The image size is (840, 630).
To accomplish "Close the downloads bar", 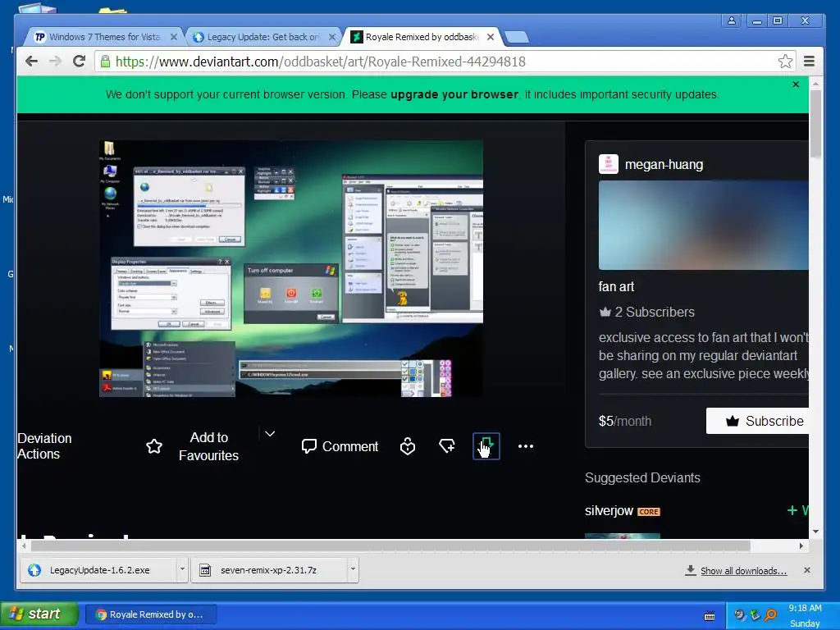I will point(807,570).
